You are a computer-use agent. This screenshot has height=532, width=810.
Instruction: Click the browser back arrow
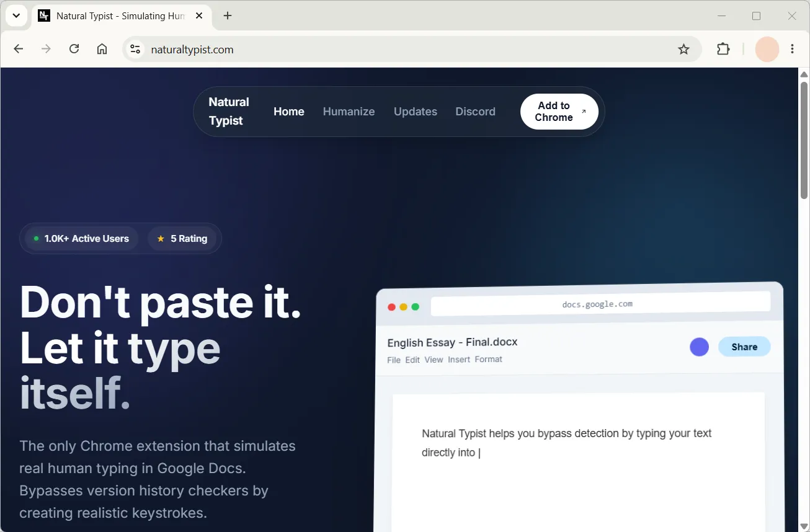(18, 49)
